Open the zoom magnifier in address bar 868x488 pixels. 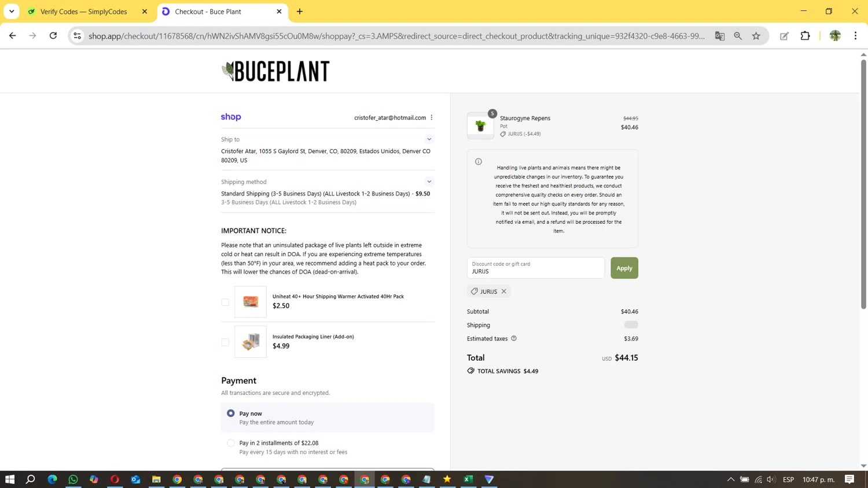coord(738,36)
